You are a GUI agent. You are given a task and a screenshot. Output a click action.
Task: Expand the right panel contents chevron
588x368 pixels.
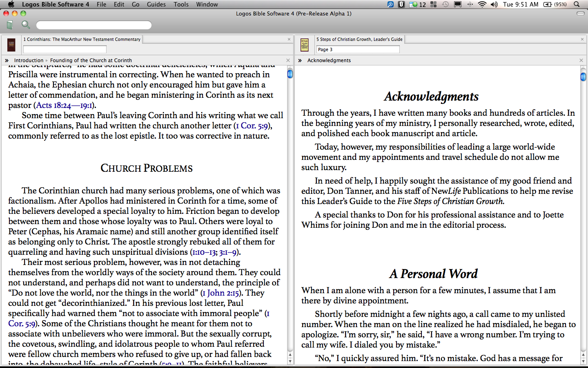click(300, 60)
